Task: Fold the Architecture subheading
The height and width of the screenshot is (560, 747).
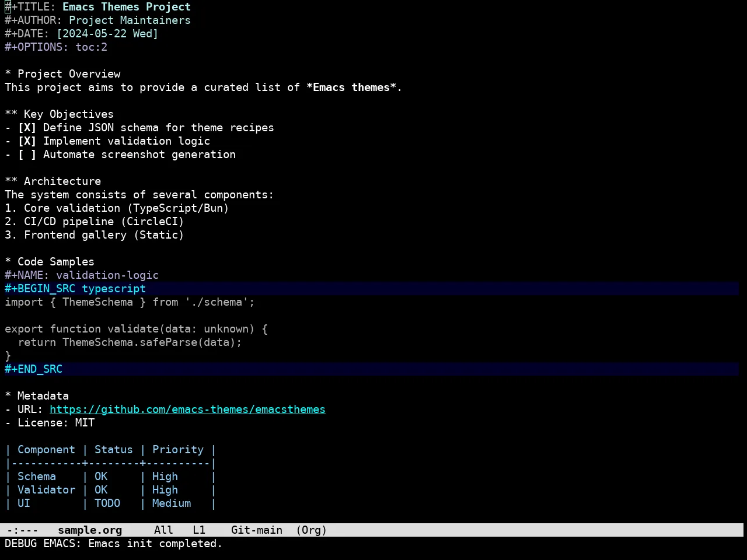Action: [x=53, y=181]
